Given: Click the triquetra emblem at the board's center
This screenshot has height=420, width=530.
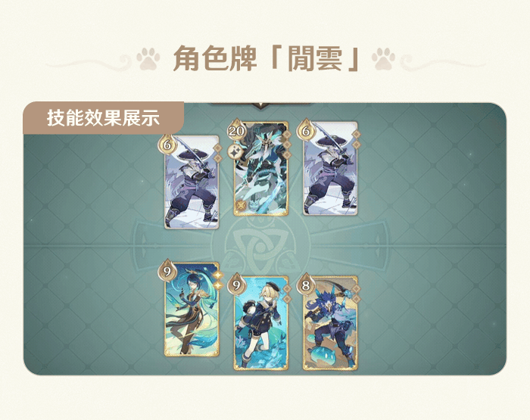Looking at the screenshot, I should [x=260, y=246].
